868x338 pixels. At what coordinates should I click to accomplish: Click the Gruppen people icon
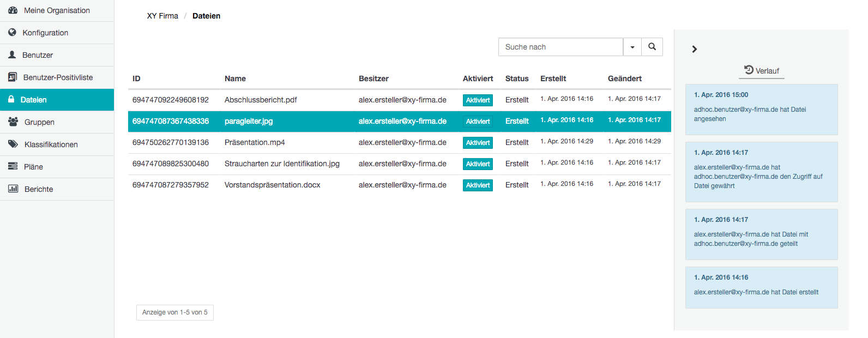click(x=13, y=122)
